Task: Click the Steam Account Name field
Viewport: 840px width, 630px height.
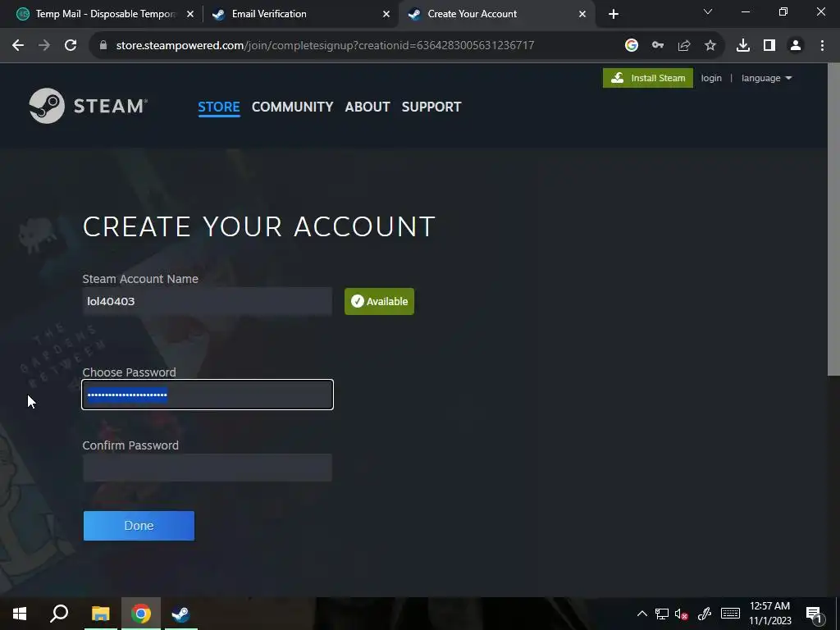Action: coord(208,301)
